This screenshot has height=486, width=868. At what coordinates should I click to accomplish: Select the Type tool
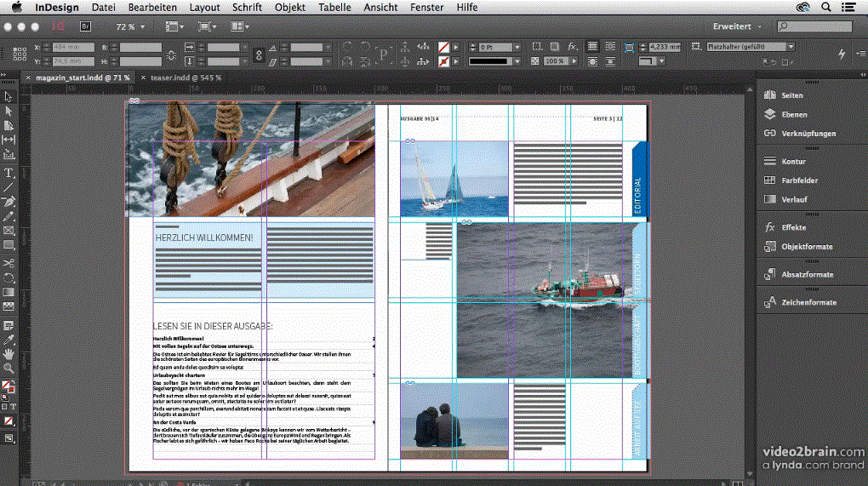tap(9, 172)
